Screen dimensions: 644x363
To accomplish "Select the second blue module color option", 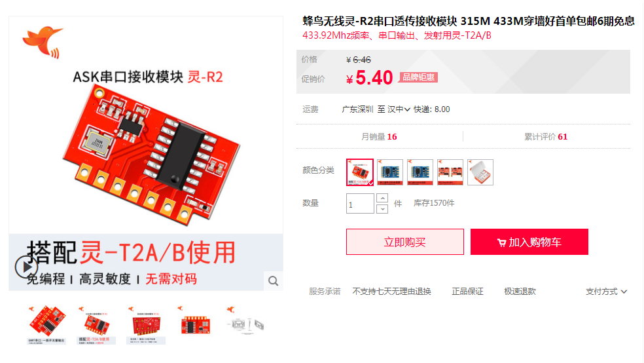I will pyautogui.click(x=390, y=172).
